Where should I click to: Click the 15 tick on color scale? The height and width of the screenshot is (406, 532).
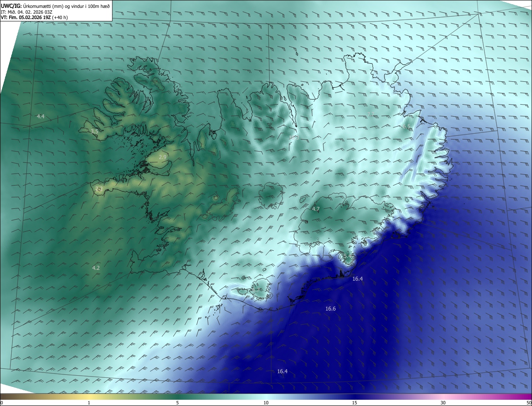355,403
